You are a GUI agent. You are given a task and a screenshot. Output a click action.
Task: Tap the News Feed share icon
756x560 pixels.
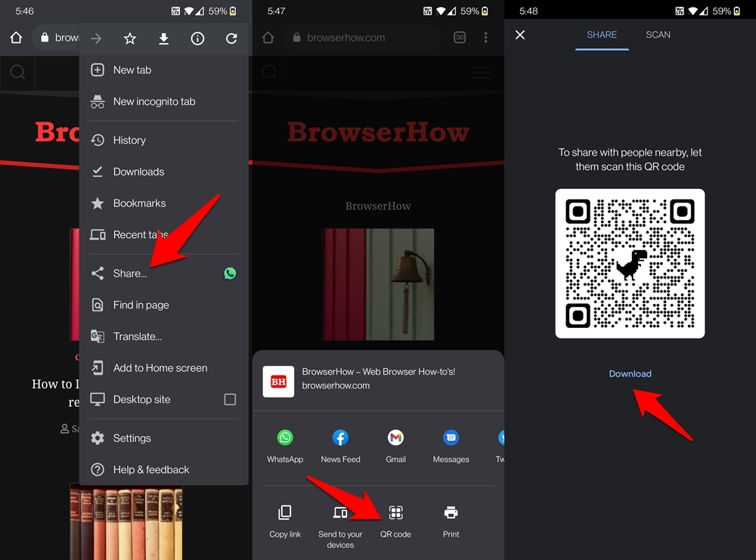340,438
